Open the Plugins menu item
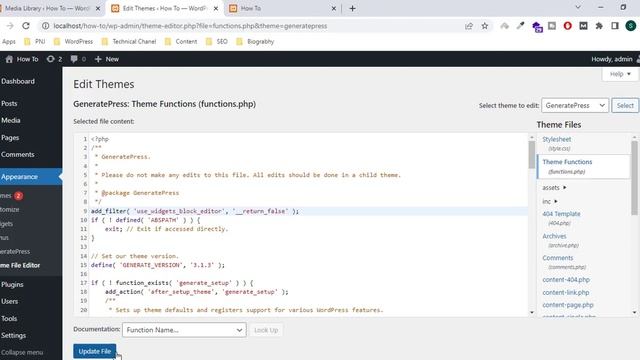Image resolution: width=640 pixels, height=360 pixels. point(12,284)
